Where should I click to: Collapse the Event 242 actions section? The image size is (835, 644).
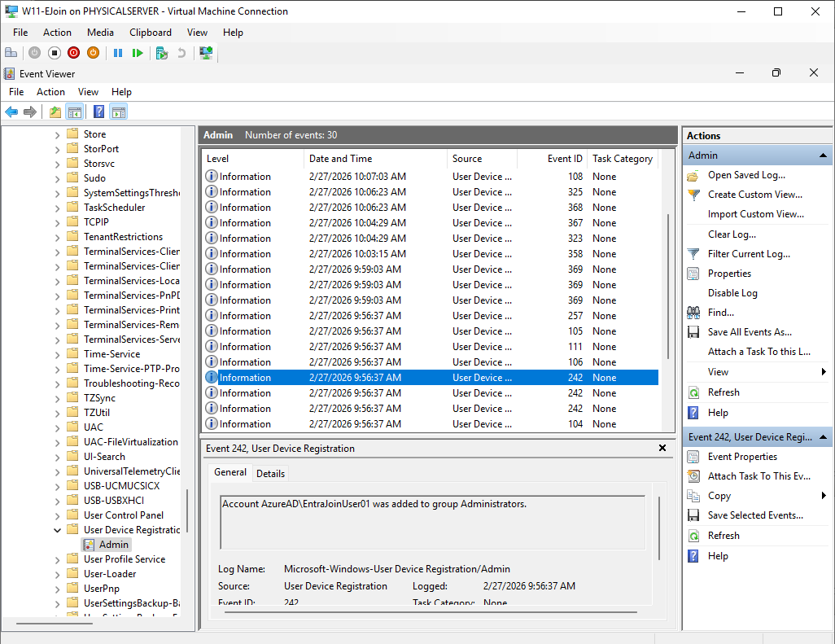(823, 437)
